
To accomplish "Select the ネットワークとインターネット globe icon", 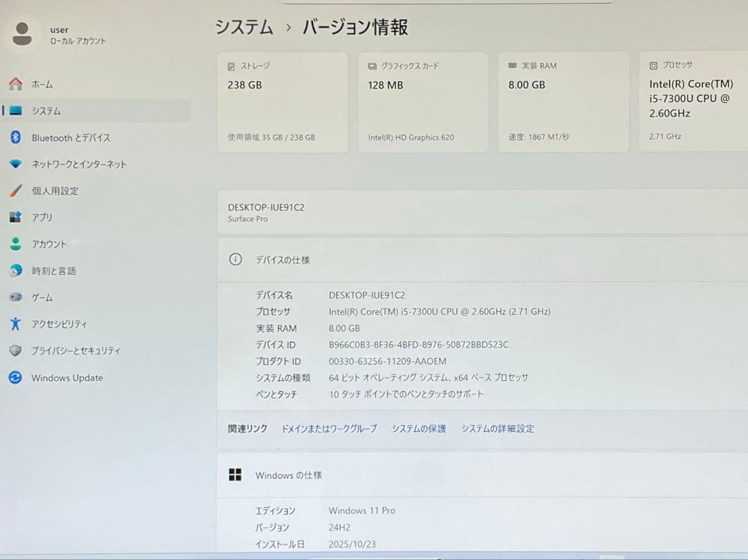I will [15, 164].
